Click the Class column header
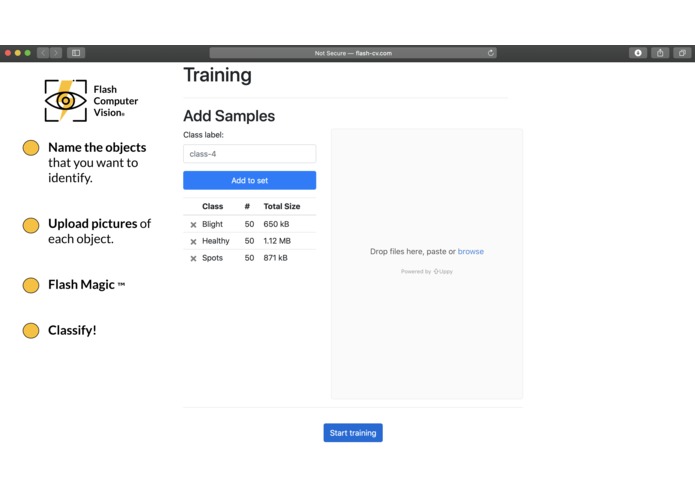Image resolution: width=695 pixels, height=494 pixels. (212, 206)
